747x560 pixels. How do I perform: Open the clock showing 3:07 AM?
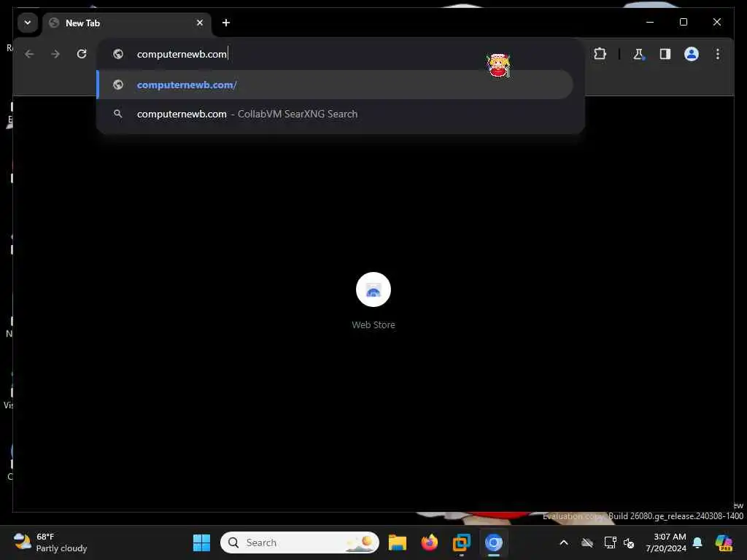tap(665, 542)
